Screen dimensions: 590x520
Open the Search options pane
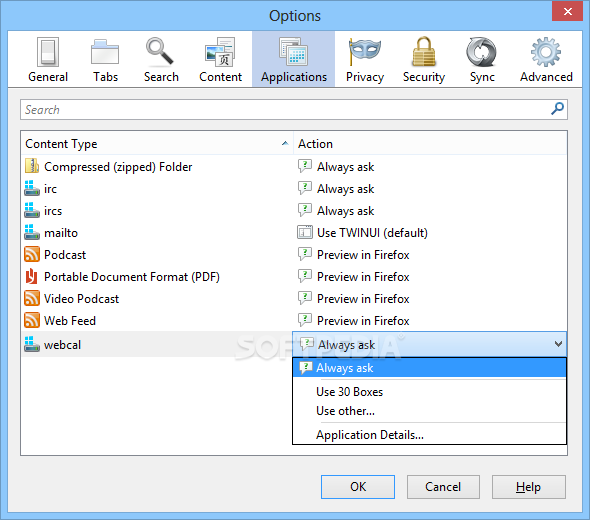(161, 59)
